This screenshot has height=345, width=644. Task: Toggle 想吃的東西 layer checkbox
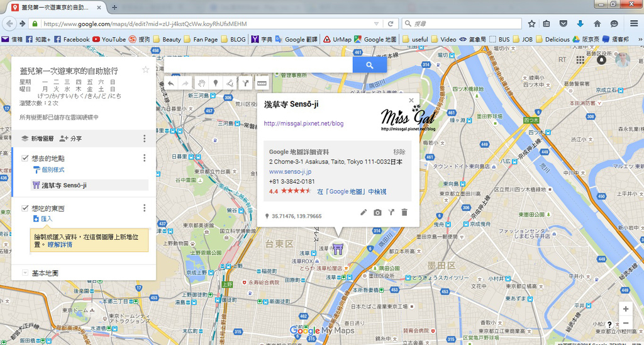pyautogui.click(x=25, y=208)
